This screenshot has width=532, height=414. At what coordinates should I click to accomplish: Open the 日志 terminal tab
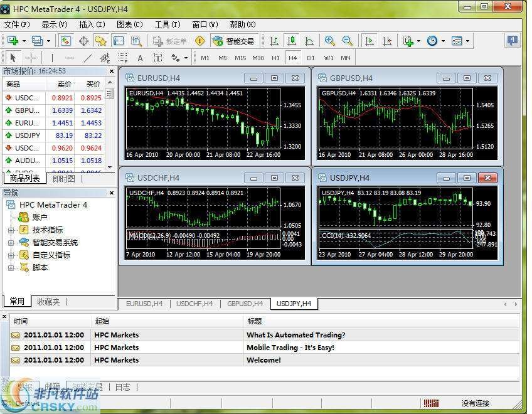coord(122,387)
